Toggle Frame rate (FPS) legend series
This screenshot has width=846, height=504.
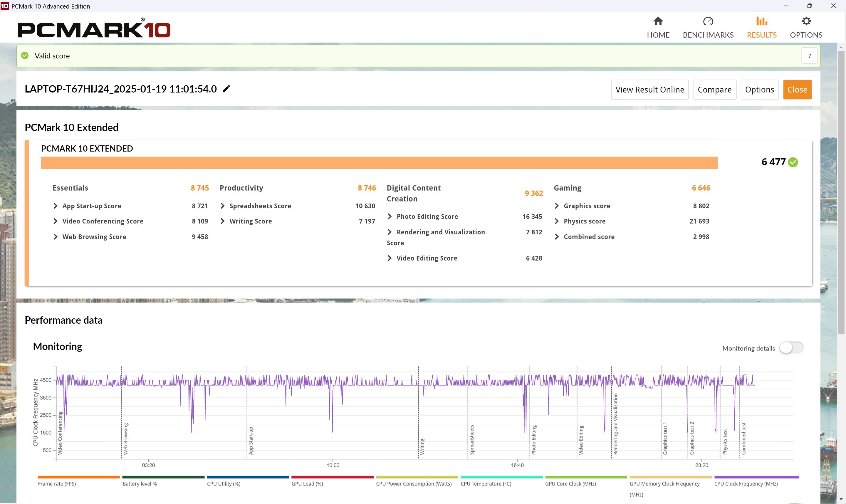tap(79, 477)
